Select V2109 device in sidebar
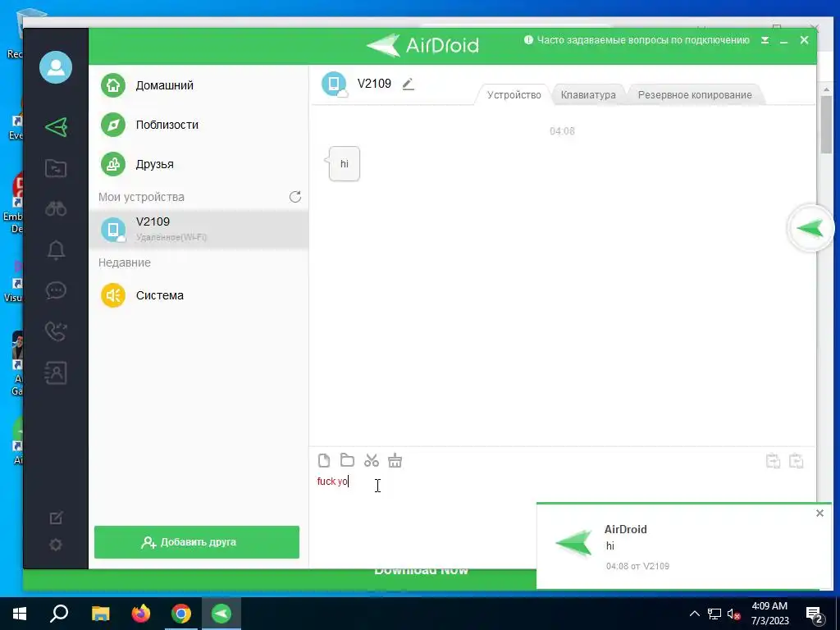 199,229
